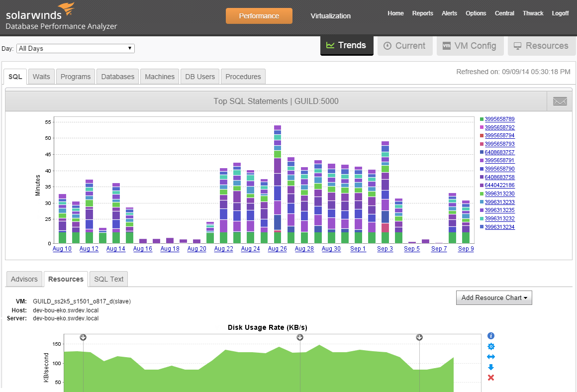Drill into the Aug 26 date link
The height and width of the screenshot is (392, 577).
pyautogui.click(x=278, y=248)
